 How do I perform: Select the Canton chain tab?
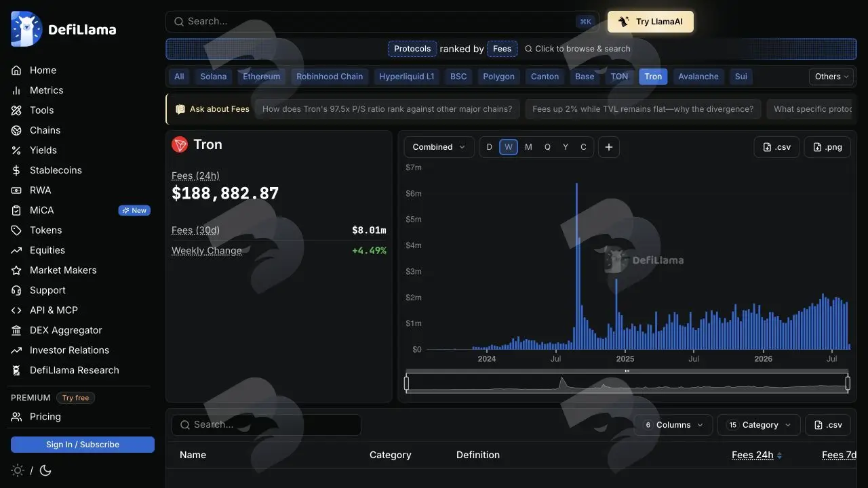pos(545,77)
